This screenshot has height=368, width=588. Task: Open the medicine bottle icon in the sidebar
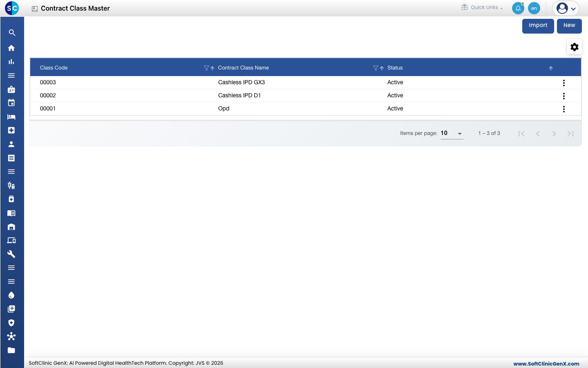[x=11, y=199]
